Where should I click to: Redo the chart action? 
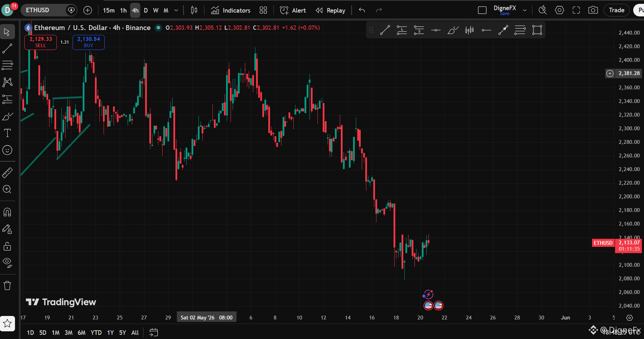(x=379, y=10)
